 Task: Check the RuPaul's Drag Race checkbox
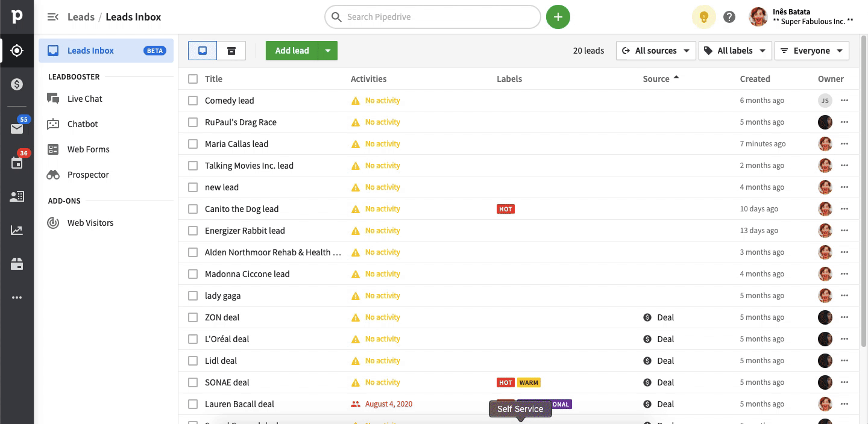(193, 122)
